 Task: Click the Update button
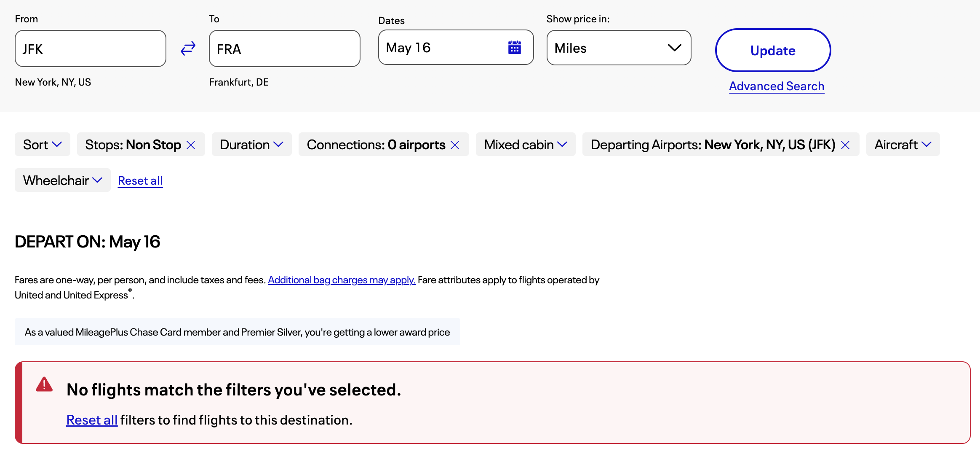point(773,51)
